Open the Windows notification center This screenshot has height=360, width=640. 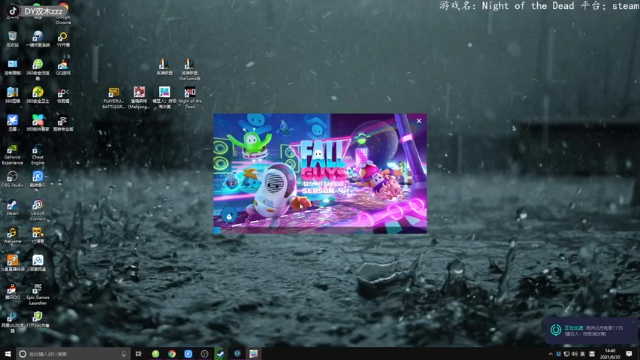click(x=629, y=354)
